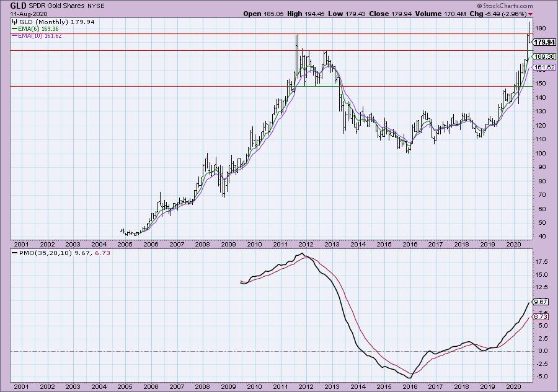558x392 pixels.
Task: Click the 2005 label on price chart axis
Action: (125, 245)
